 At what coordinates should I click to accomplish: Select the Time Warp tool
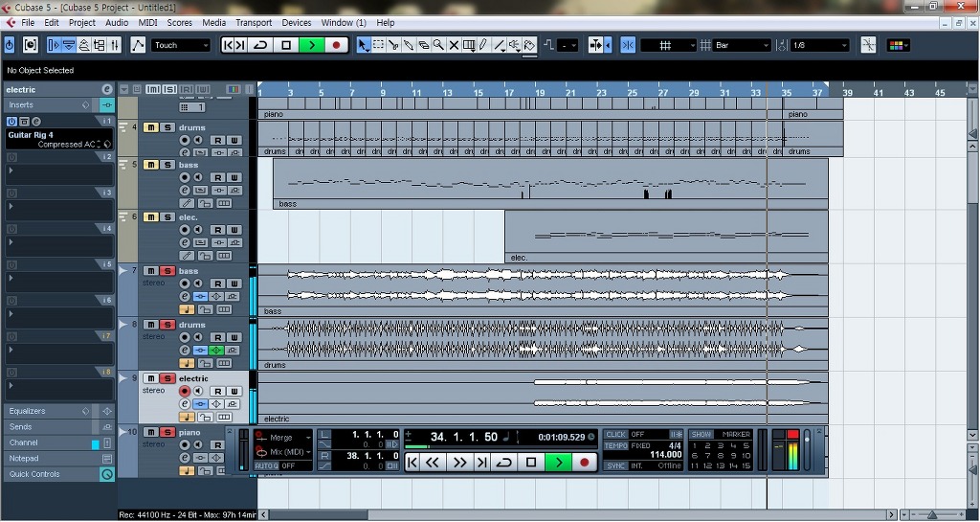(x=469, y=45)
